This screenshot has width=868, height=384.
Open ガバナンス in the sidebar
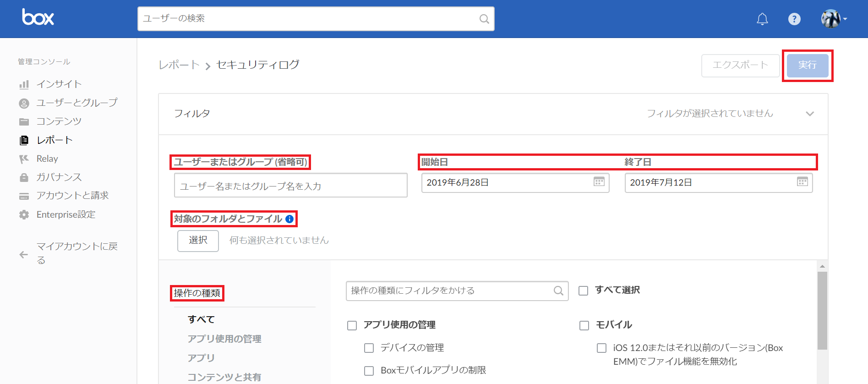(59, 177)
